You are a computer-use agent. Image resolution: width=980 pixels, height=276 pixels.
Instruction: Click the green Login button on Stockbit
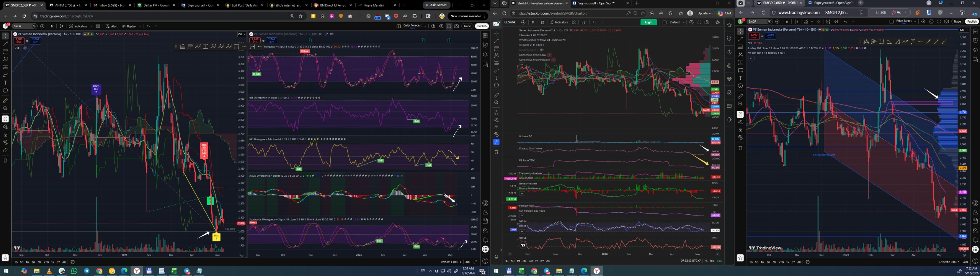tap(648, 22)
